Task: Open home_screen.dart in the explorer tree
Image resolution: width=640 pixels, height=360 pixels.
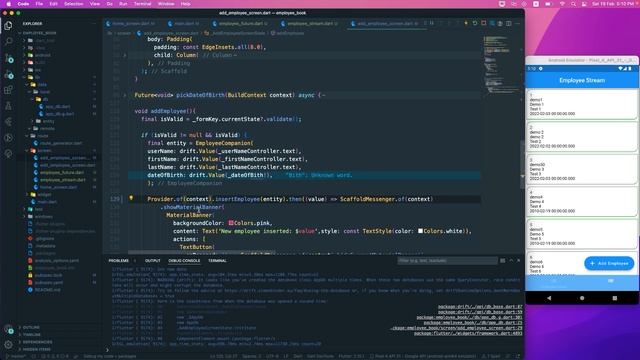Action: click(x=58, y=187)
